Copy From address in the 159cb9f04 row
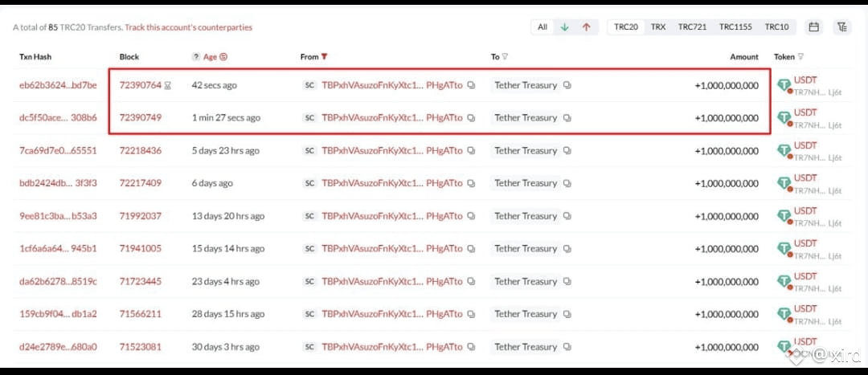868x375 pixels. click(471, 314)
